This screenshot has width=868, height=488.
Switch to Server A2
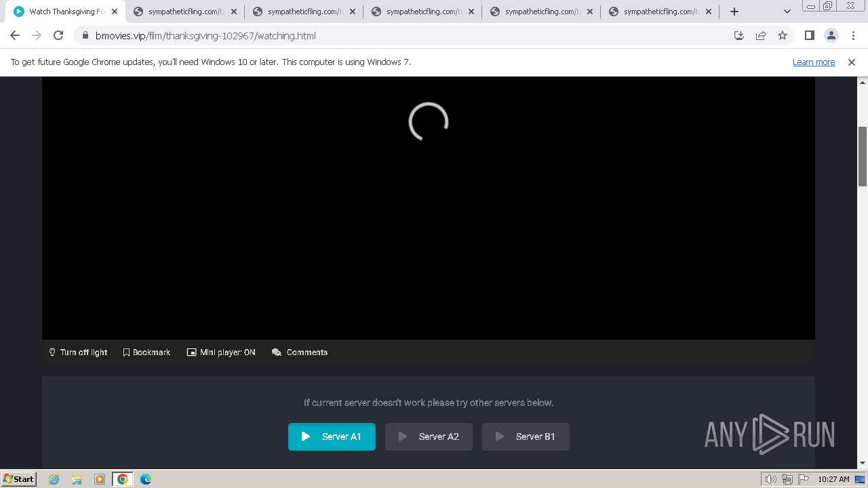(x=429, y=436)
